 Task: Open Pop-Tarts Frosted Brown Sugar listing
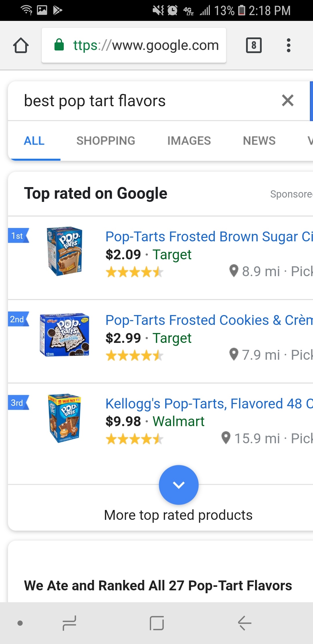coord(209,237)
